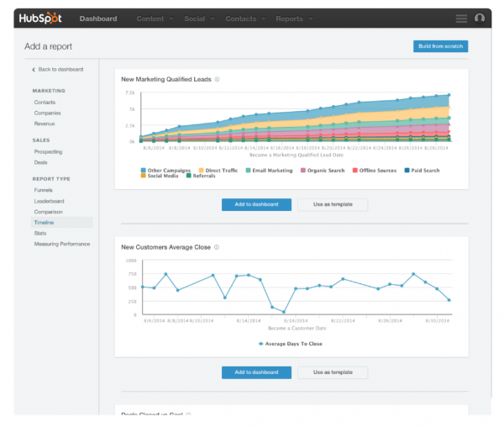
Task: Toggle Other Campaigns legend entry
Action: click(165, 171)
